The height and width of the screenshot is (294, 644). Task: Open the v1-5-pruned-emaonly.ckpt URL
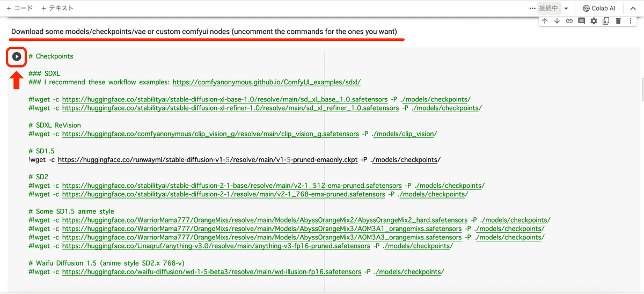tap(208, 159)
